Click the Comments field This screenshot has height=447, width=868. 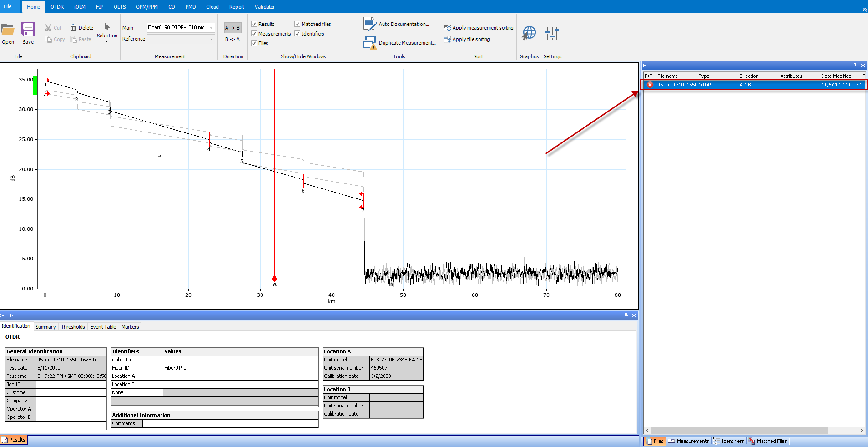[230, 423]
